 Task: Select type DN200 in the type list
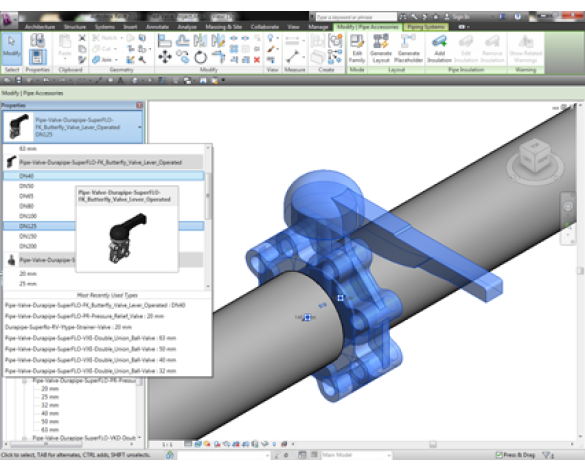coord(28,246)
